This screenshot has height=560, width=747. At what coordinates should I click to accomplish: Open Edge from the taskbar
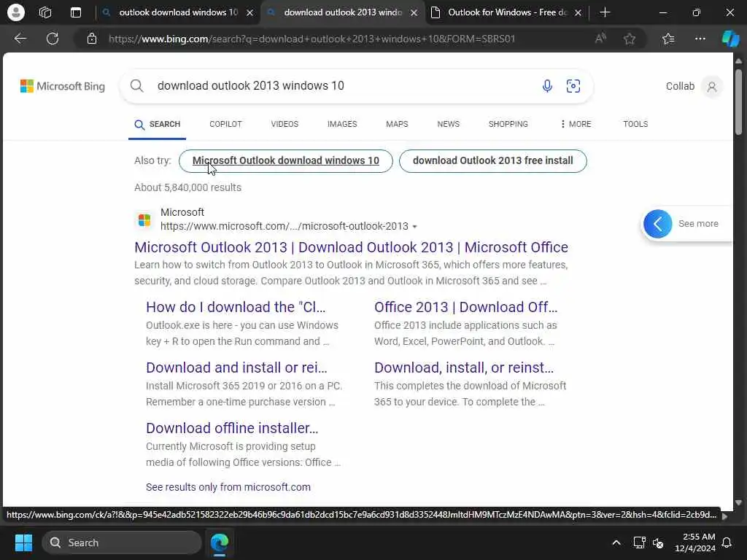point(220,542)
